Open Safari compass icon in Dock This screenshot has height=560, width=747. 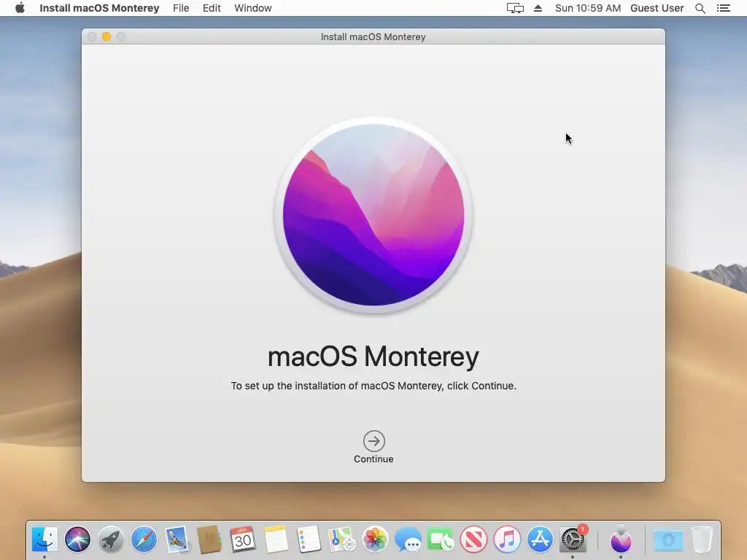[144, 540]
